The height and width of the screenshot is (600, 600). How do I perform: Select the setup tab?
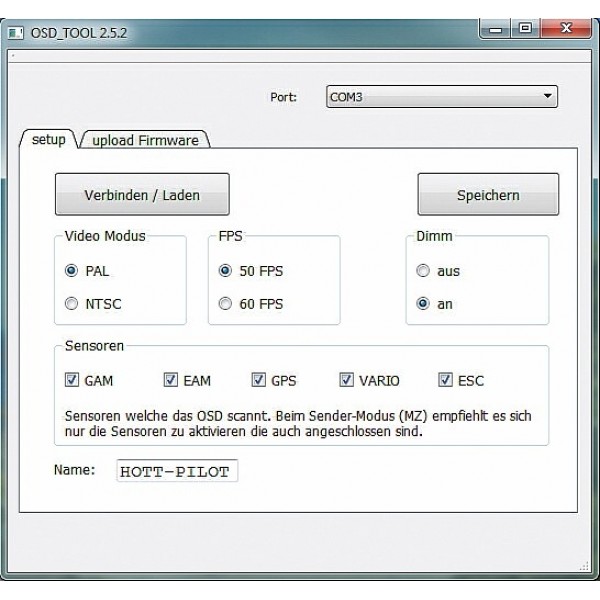49,139
